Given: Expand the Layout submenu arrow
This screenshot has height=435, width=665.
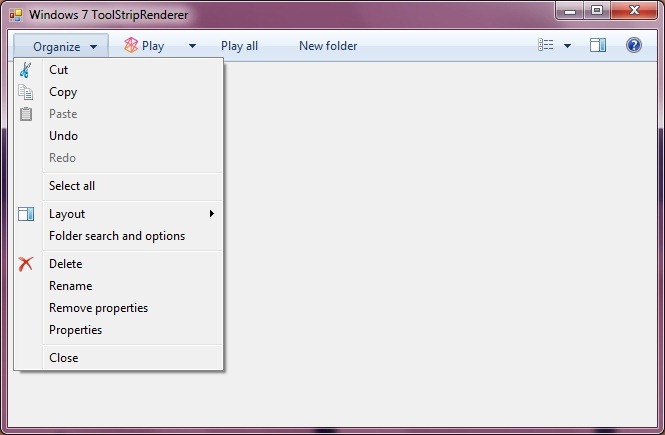Looking at the screenshot, I should pyautogui.click(x=212, y=214).
